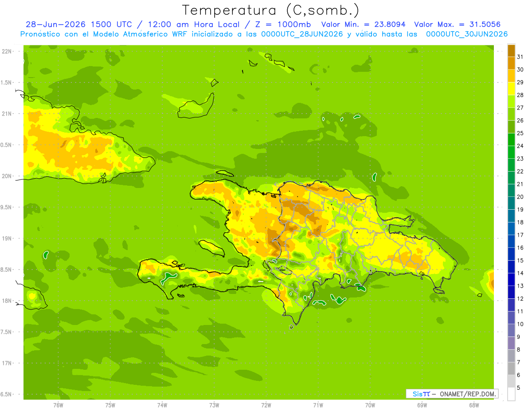This screenshot has width=532, height=411.
Task: Click the '68W' longitude label
Action: [474, 405]
